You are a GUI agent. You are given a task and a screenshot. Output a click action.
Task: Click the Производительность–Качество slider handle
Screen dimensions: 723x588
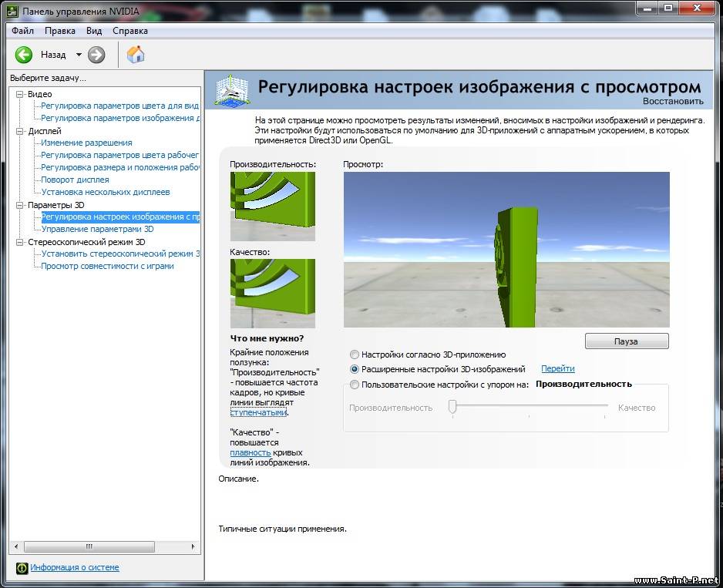click(x=452, y=406)
